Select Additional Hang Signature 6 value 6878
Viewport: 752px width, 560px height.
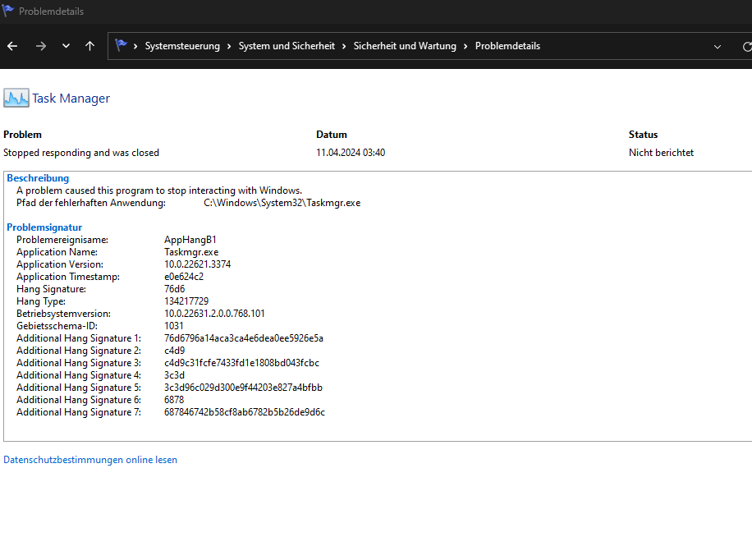pyautogui.click(x=174, y=400)
